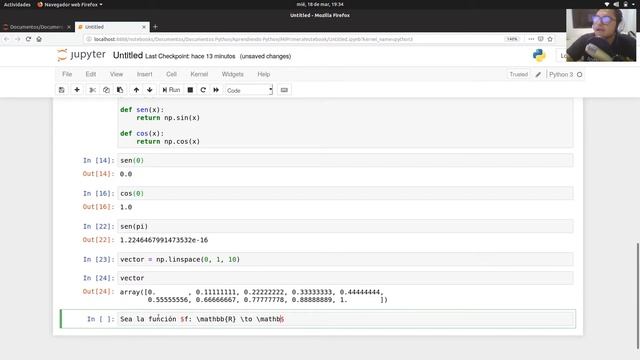Click the array output of Out[24]
Viewport: 640px width, 360px height.
253,296
